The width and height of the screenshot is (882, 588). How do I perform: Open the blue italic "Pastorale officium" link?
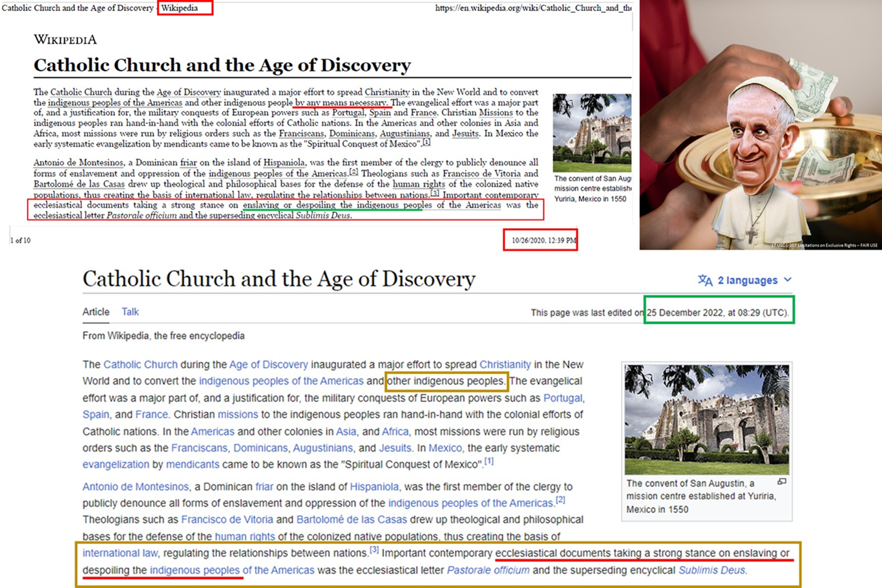488,570
